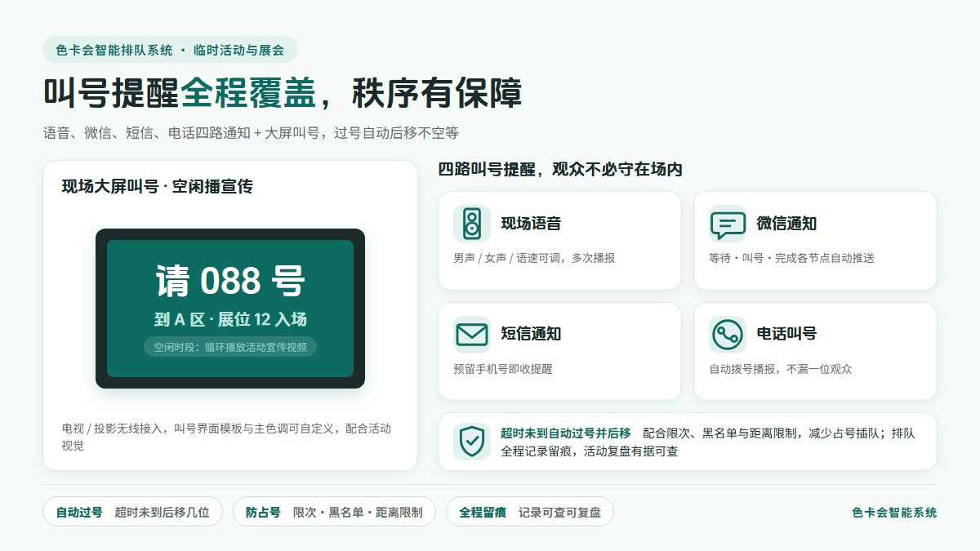Image resolution: width=980 pixels, height=551 pixels.
Task: Click text 男声 / 女声 / 语速可调，多次播报
Action: [x=534, y=258]
